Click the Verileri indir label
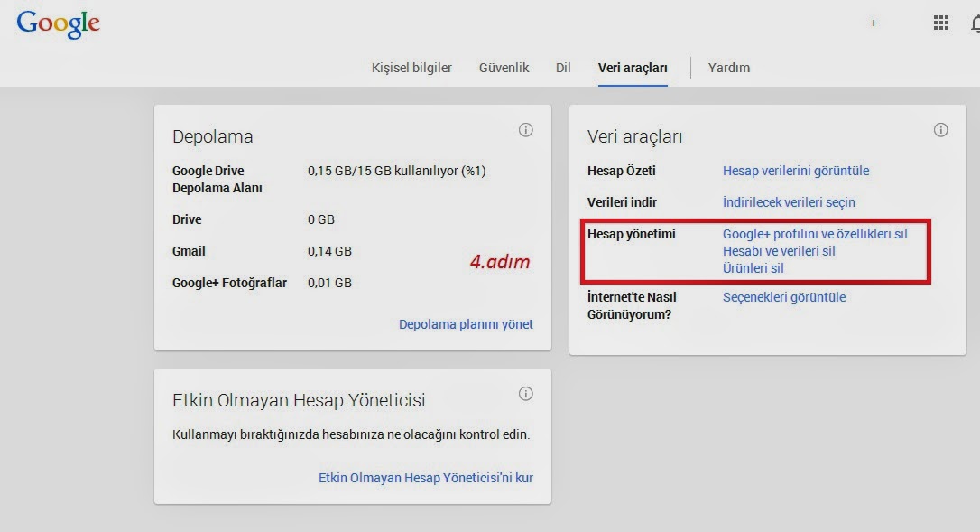The width and height of the screenshot is (980, 532). tap(622, 202)
